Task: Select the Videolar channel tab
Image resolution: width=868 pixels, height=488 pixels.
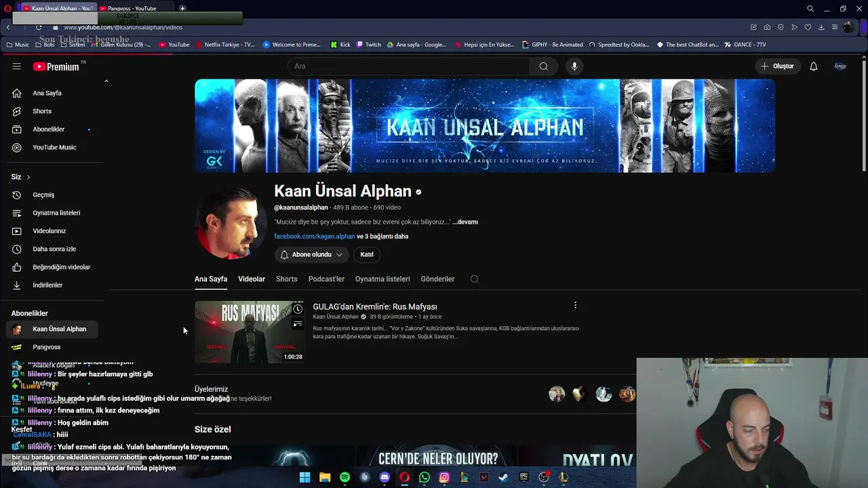Action: [x=252, y=279]
